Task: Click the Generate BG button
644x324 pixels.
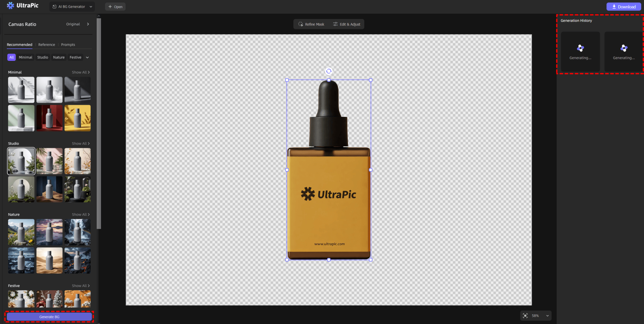Action: click(x=50, y=317)
